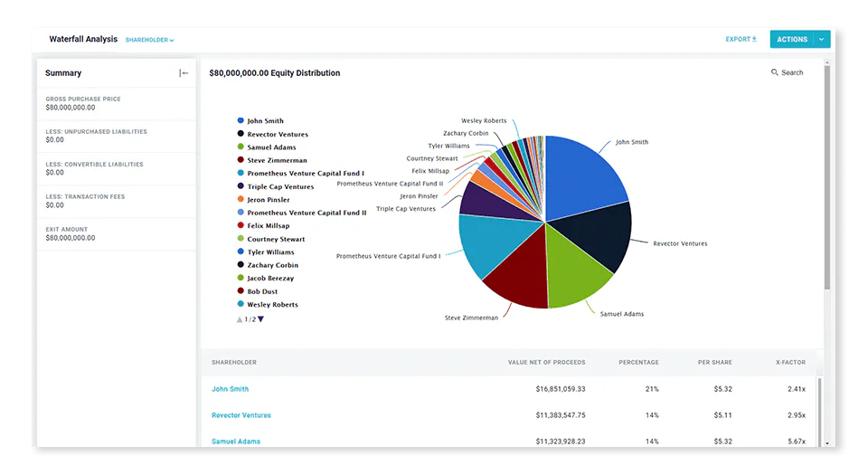Open Revector Ventures shareholder link in table

pos(241,415)
